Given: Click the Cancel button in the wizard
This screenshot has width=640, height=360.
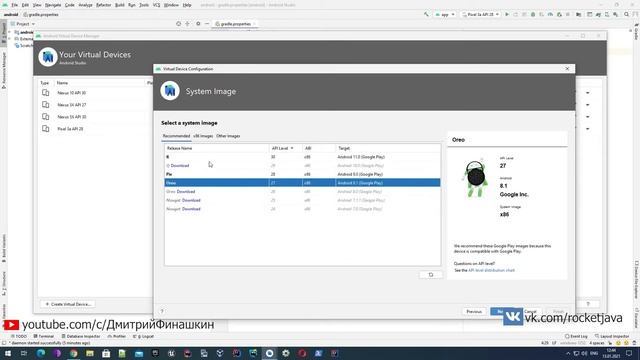Looking at the screenshot, I should (530, 311).
